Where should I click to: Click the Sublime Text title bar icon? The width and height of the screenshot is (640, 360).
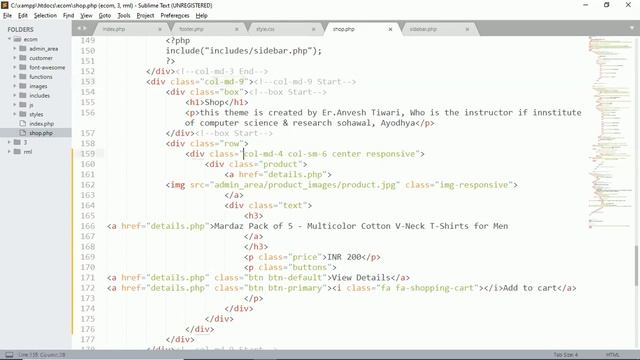click(x=5, y=5)
